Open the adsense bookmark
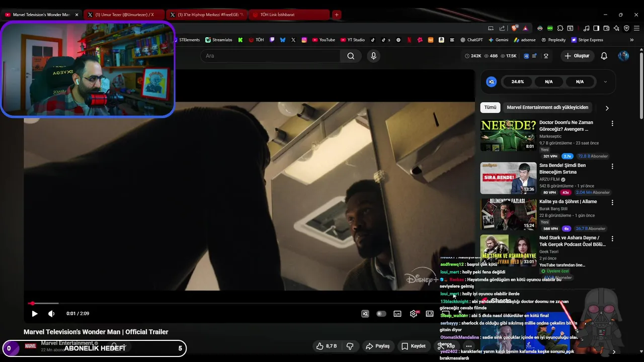644x362 pixels. coord(524,40)
